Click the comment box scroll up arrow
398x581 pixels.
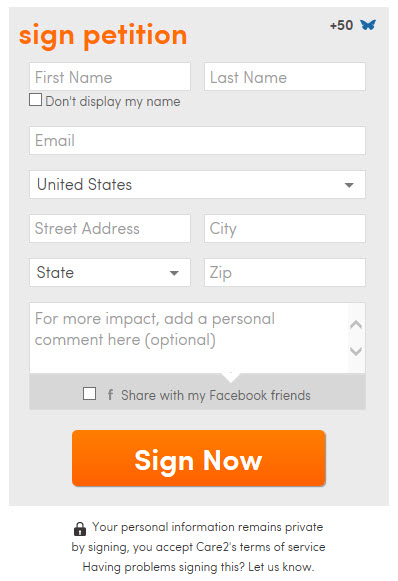(356, 325)
